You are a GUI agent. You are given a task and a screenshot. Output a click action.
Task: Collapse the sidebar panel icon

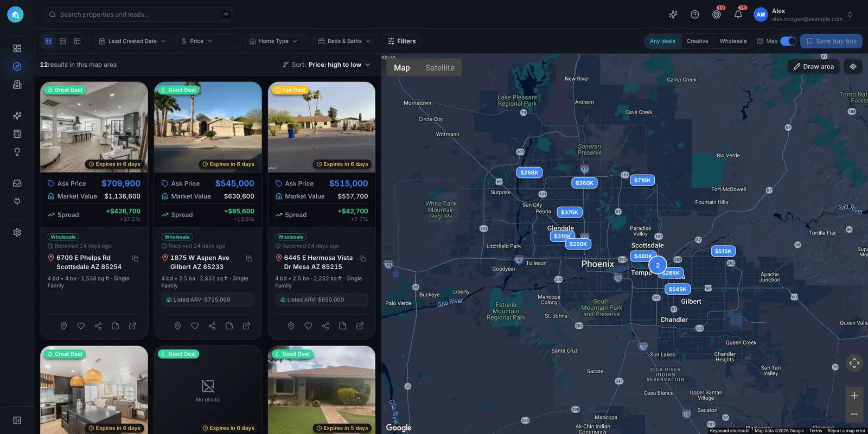click(x=17, y=420)
